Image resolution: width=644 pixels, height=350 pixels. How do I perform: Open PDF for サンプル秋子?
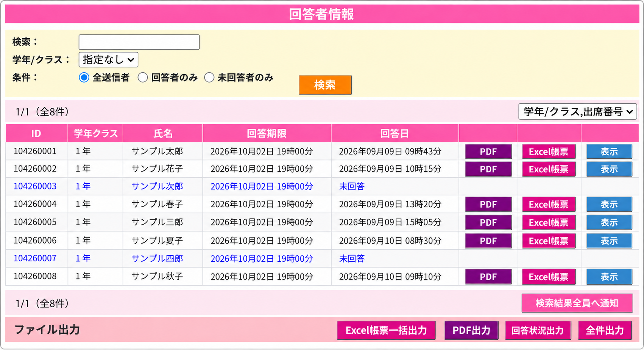[488, 277]
